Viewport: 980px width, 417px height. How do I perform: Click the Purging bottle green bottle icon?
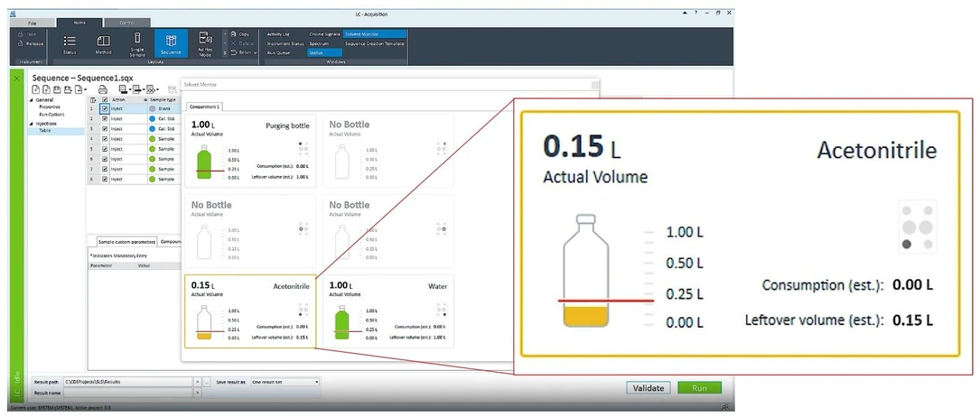coord(204,162)
